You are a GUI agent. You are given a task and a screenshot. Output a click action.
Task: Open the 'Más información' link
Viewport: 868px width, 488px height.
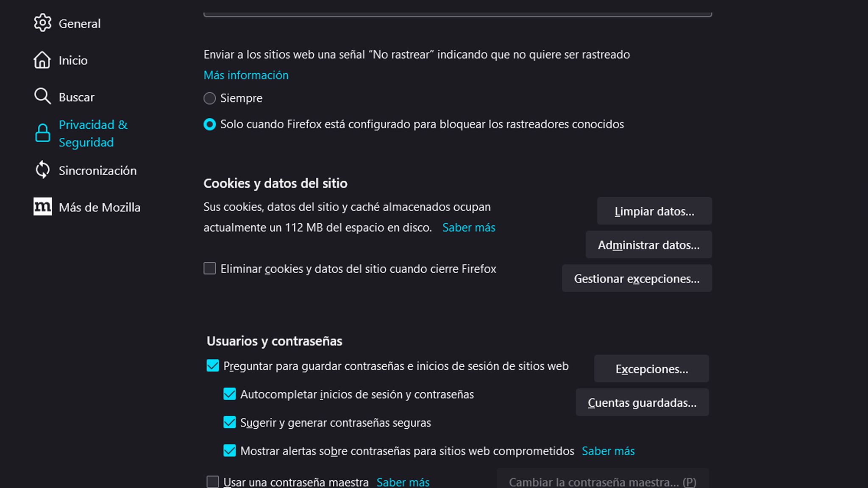click(x=246, y=75)
